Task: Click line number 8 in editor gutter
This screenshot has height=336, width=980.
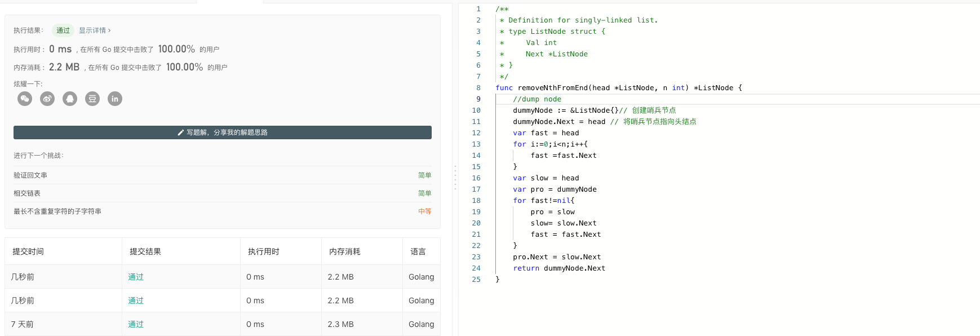Action: (x=478, y=88)
